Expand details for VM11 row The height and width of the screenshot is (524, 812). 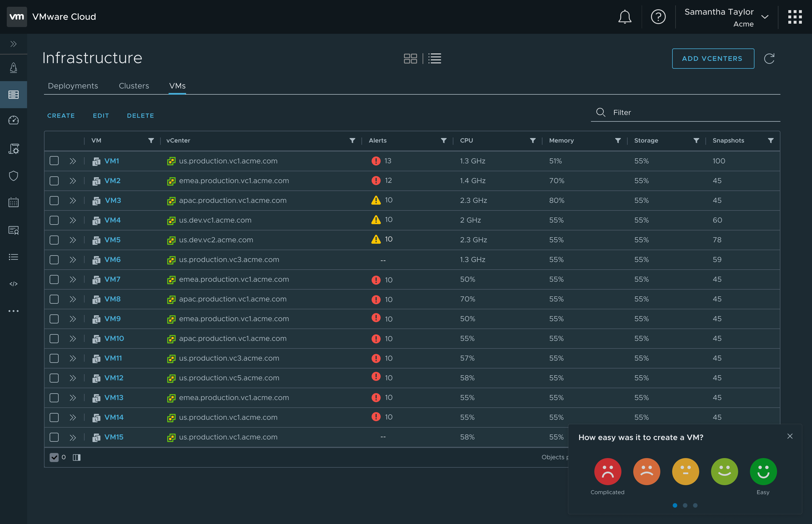[72, 358]
